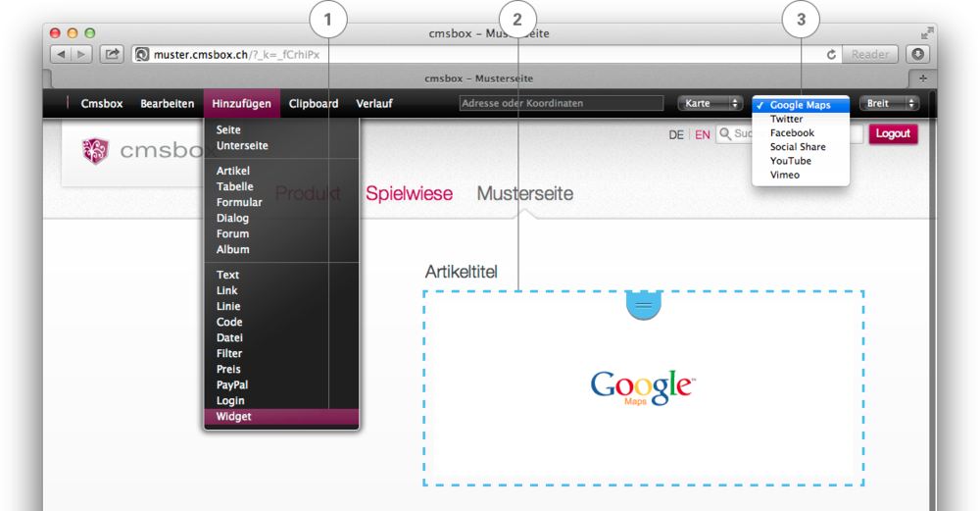Reload the page with the refresh icon

[x=831, y=54]
